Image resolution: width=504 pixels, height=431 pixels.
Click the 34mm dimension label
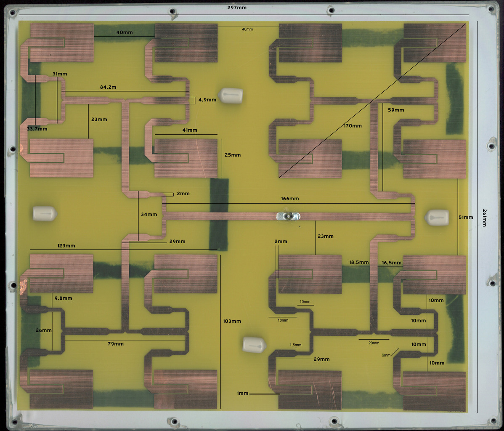pyautogui.click(x=149, y=214)
